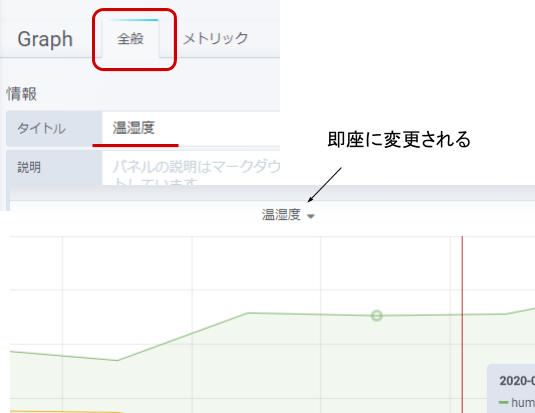The height and width of the screenshot is (413, 535).
Task: Click the red vertical time marker line
Action: click(x=462, y=324)
